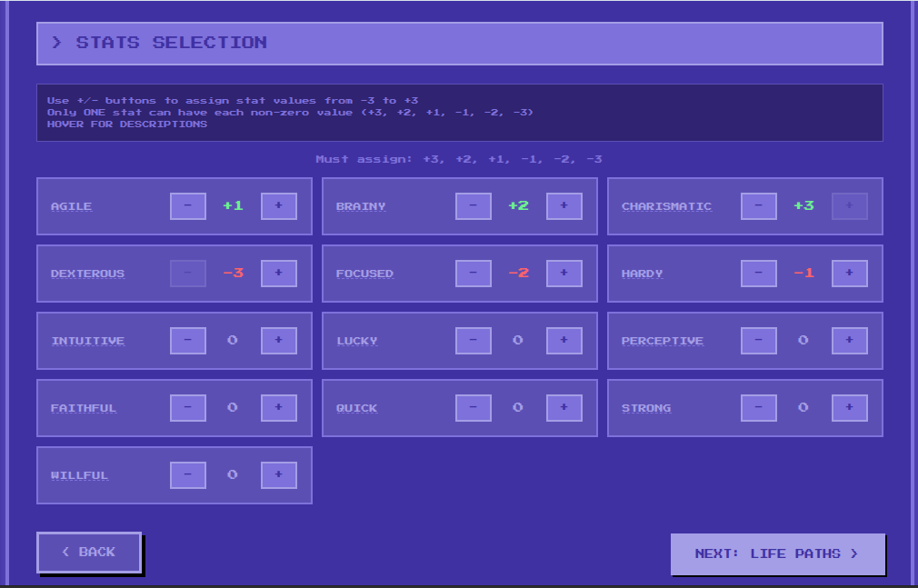Raise INTUITIVE stat using its plus button

coord(279,341)
